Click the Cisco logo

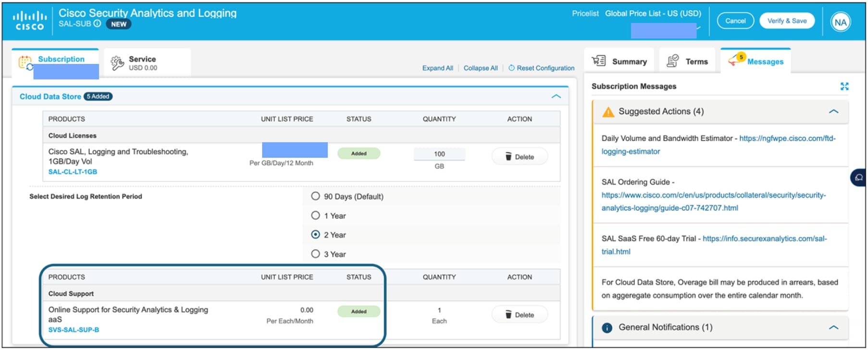tap(30, 21)
